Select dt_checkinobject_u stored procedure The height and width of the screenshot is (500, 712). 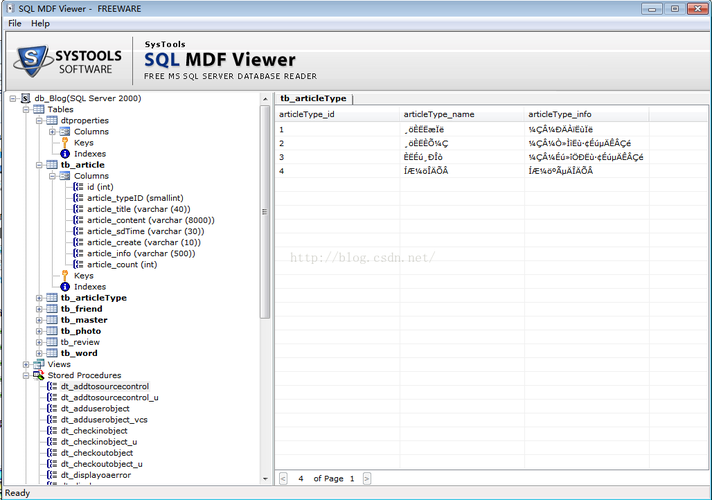point(99,442)
